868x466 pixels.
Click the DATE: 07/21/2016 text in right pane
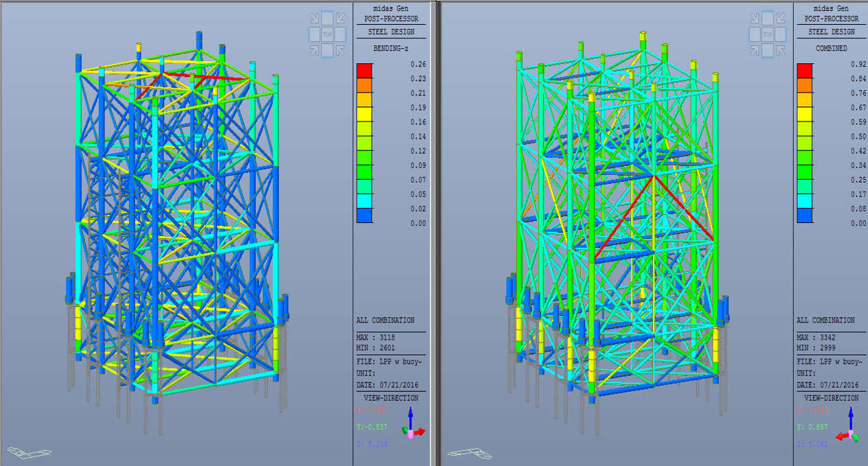tap(828, 384)
